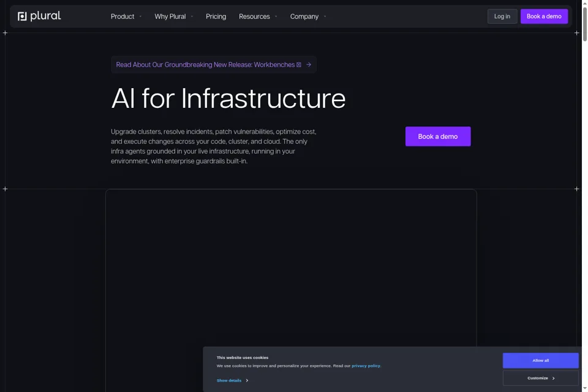Click the page vertical scrollbar thumb
Screen dimensions: 588x392
pyautogui.click(x=584, y=24)
